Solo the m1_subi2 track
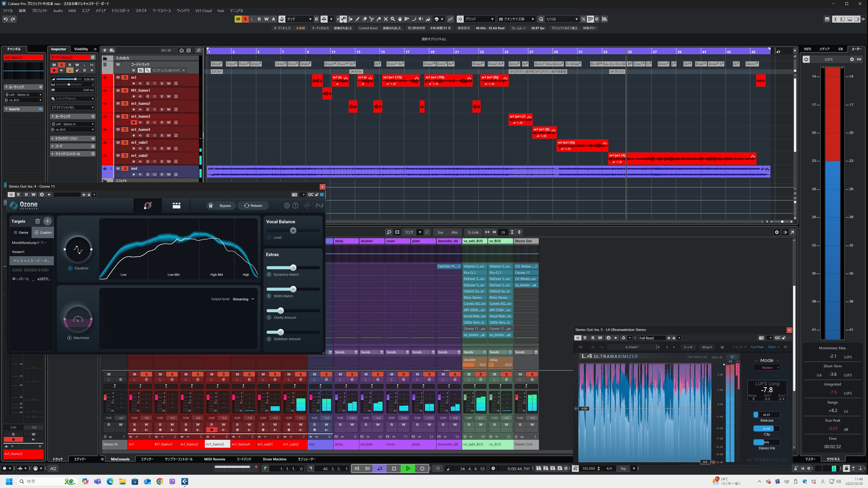The width and height of the screenshot is (868, 488). click(125, 155)
